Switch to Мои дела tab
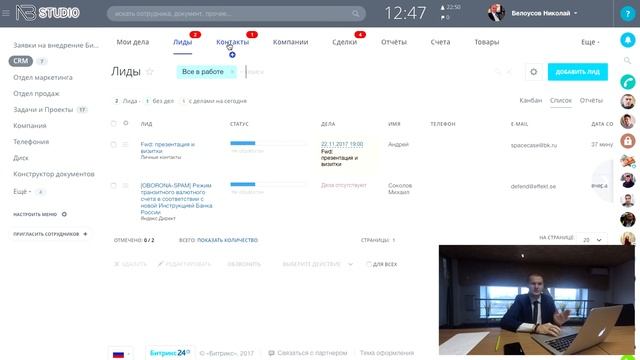640x360 pixels. tap(133, 42)
